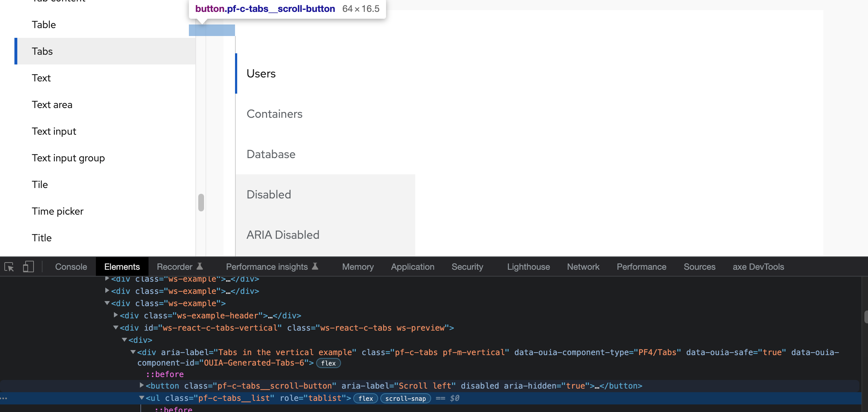The image size is (868, 412).
Task: Open the Lighthouse panel
Action: click(x=528, y=267)
